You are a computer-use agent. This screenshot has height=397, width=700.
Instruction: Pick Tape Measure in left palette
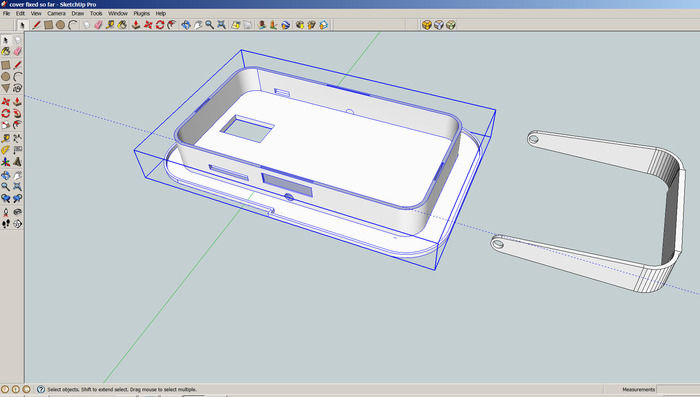tap(6, 138)
